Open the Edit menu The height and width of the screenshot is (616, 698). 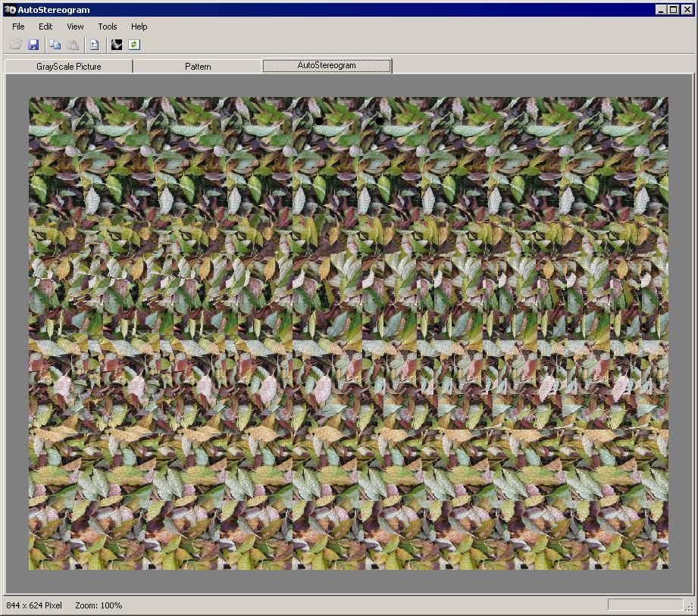click(x=45, y=27)
